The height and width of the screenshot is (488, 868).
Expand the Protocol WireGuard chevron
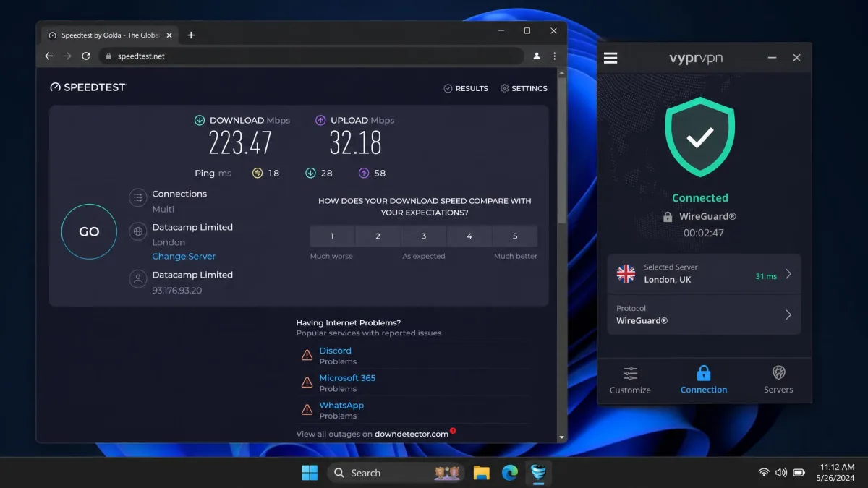pyautogui.click(x=788, y=314)
